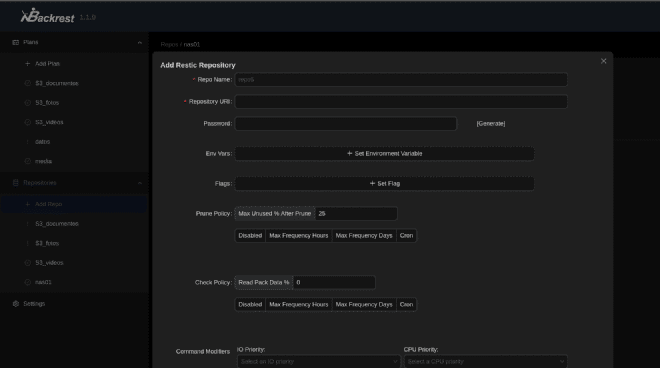The image size is (660, 368).
Task: Select Max Frequency Days under Check Policy
Action: pos(364,304)
